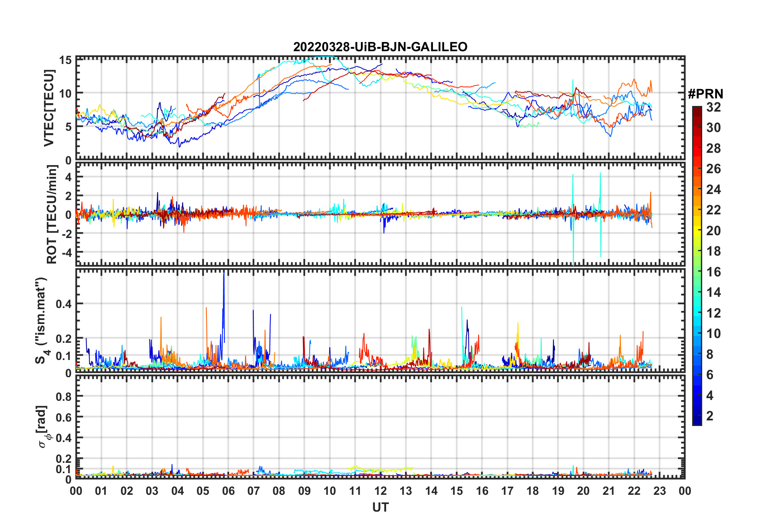Click the sigma-phi [rad] axis label
The image size is (761, 532).
[x=42, y=426]
